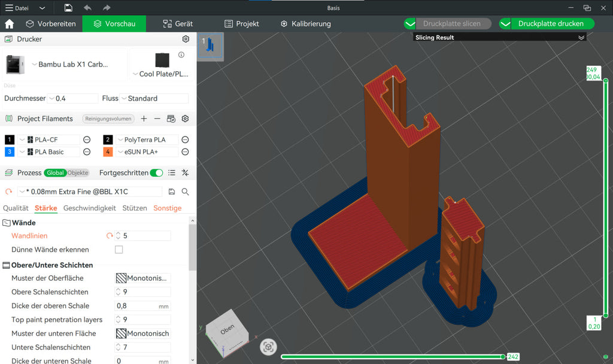This screenshot has width=613, height=364.
Task: Select Objekte process scope
Action: pos(78,173)
